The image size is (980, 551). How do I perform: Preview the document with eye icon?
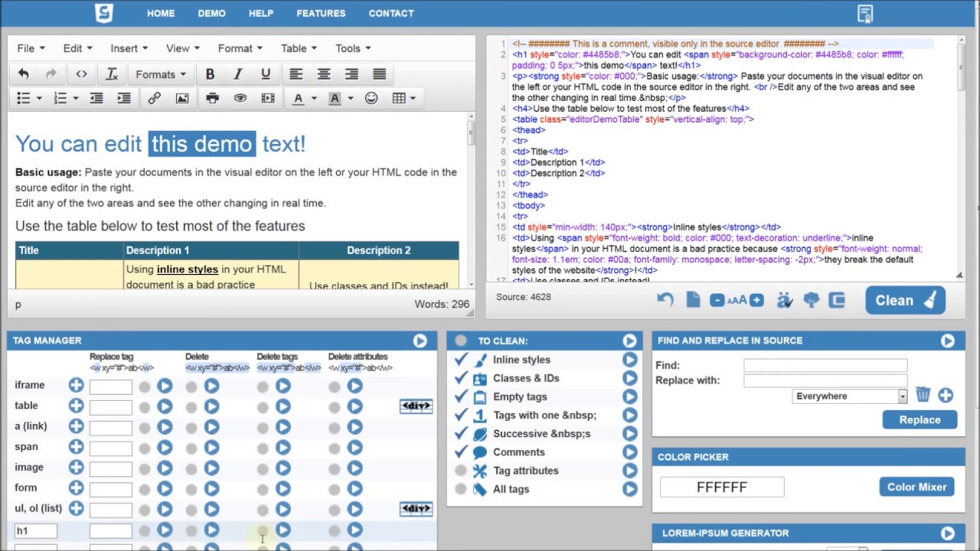(240, 98)
